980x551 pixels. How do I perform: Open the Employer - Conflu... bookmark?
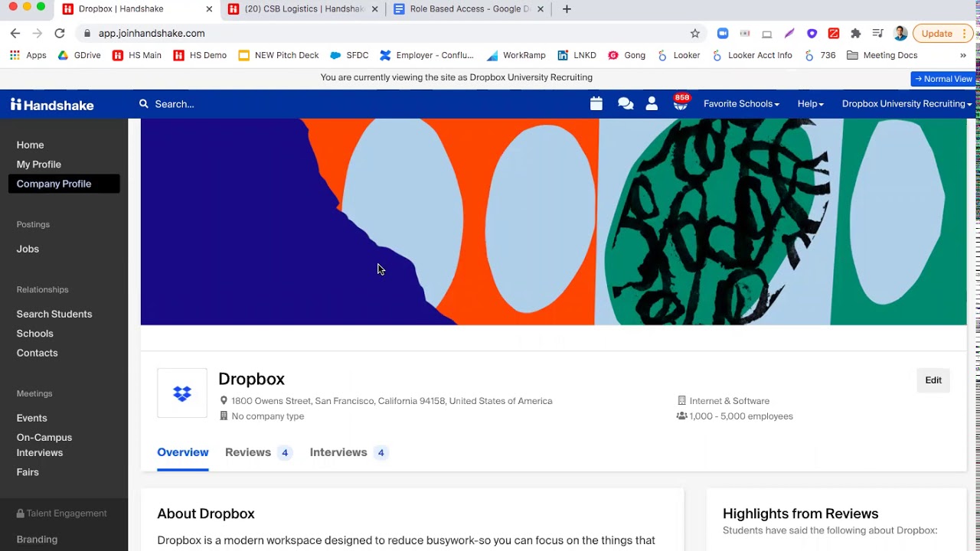pyautogui.click(x=427, y=55)
